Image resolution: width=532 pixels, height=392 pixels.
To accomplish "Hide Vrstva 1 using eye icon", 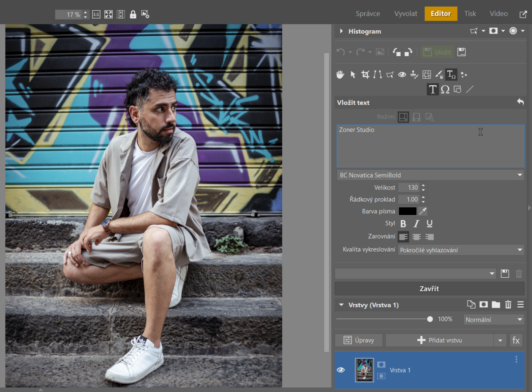I will pos(341,370).
